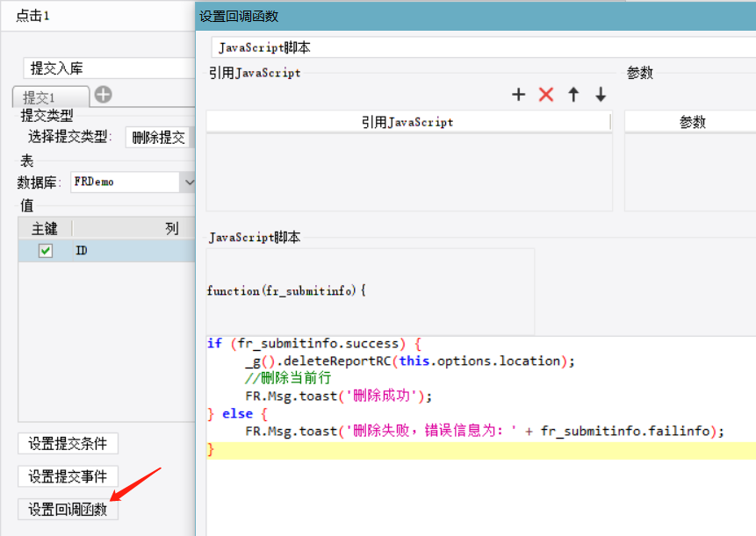Toggle the primary key checkbox for ID
Viewport: 756px width, 536px height.
click(46, 251)
